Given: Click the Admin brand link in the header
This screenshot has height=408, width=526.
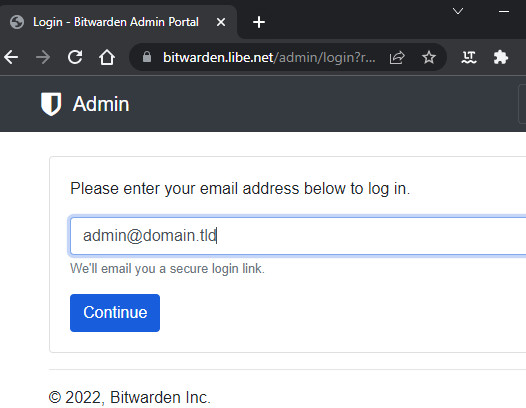Looking at the screenshot, I should click(x=101, y=104).
